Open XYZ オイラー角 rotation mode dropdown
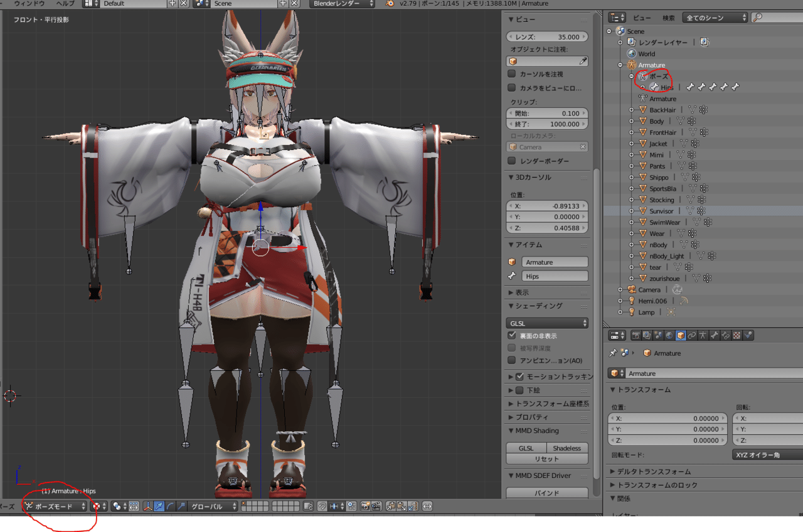Viewport: 803px width, 532px height. (x=768, y=455)
